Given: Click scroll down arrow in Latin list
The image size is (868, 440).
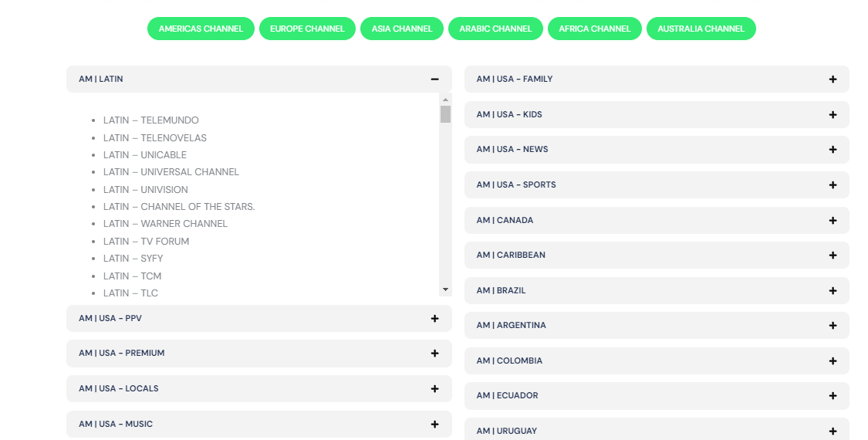Looking at the screenshot, I should tap(446, 289).
